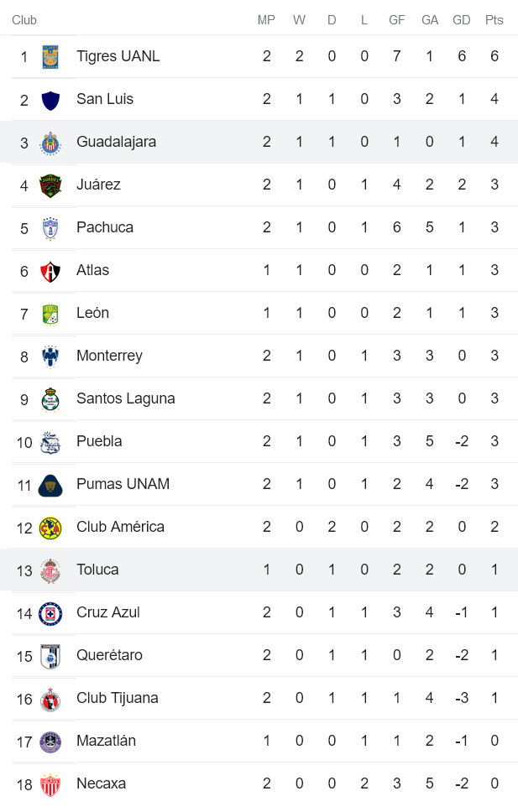
Task: Sort the table by Pts column
Action: [x=494, y=19]
